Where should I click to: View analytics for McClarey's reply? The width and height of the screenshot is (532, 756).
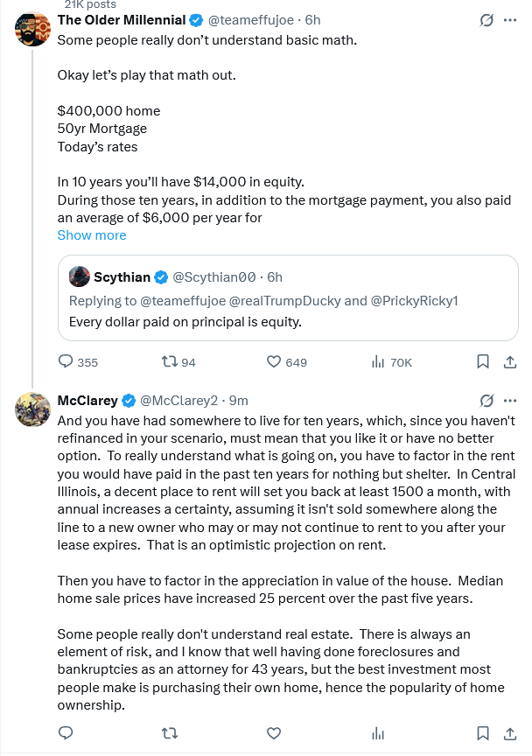tap(379, 733)
